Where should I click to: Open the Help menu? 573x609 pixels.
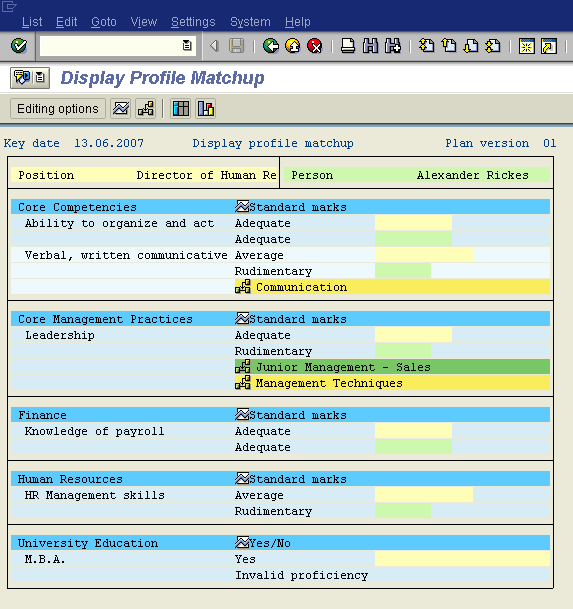(x=298, y=22)
